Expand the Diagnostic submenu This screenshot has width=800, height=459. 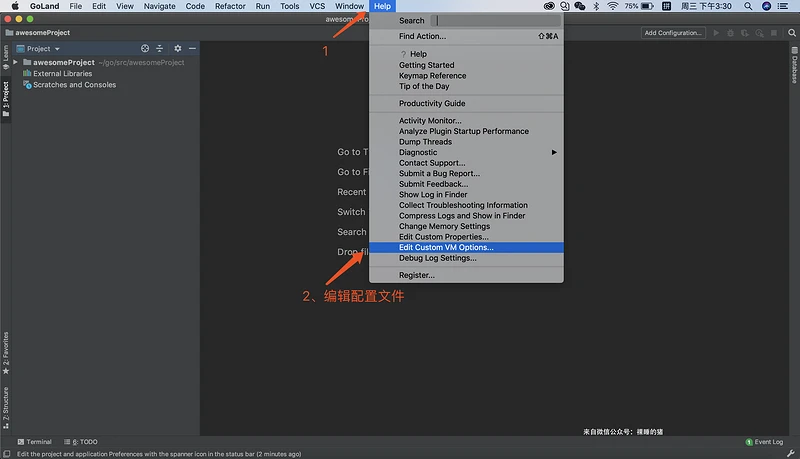tap(466, 152)
